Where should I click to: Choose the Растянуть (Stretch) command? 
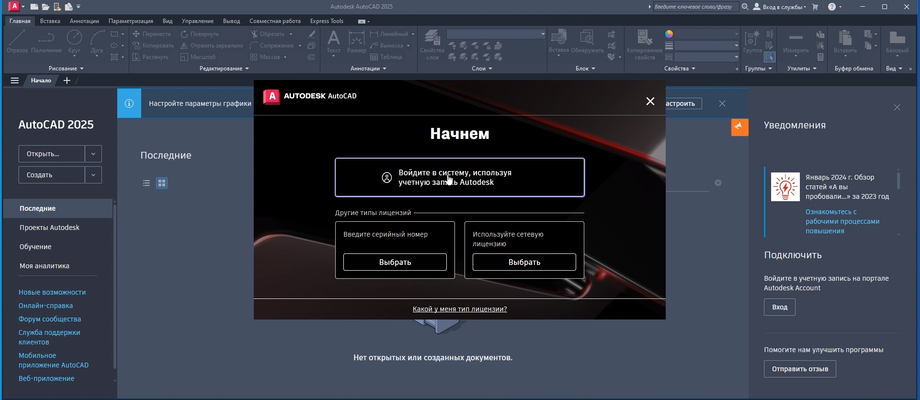[x=151, y=57]
